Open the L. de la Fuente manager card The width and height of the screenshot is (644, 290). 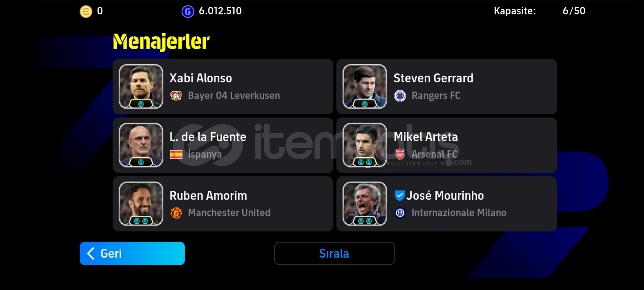pos(223,145)
